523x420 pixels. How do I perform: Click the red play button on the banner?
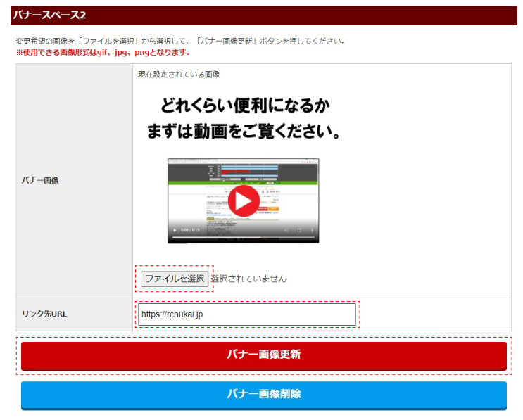[243, 201]
